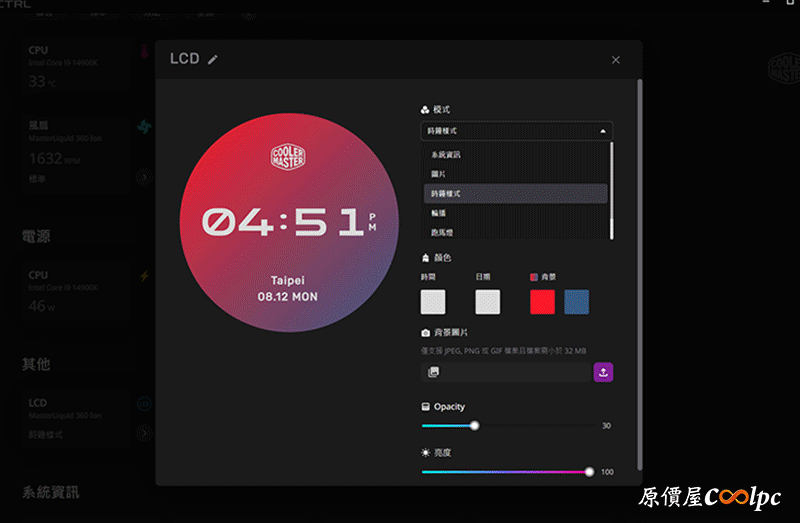Click the 1632 RPM fan reading
The height and width of the screenshot is (523, 800).
[x=54, y=159]
